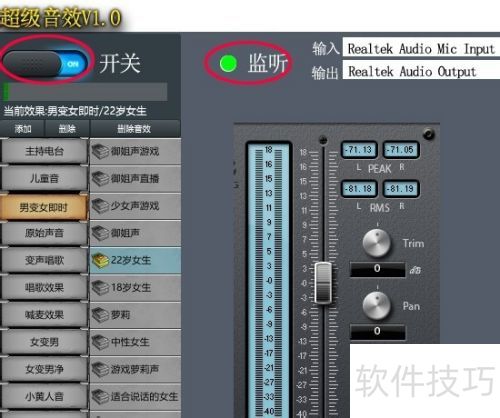Select the 小黄人音 category
The image size is (500, 418).
(x=44, y=397)
